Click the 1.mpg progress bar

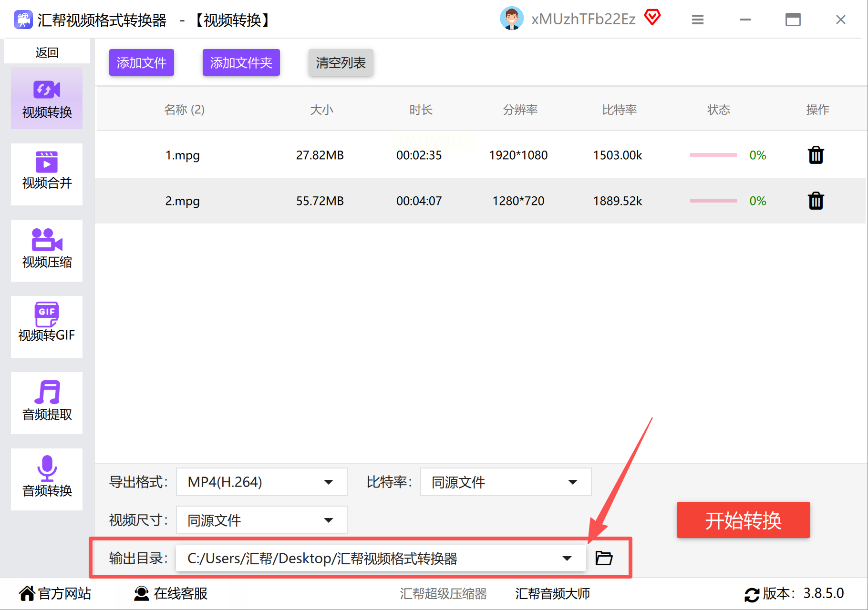pos(713,155)
